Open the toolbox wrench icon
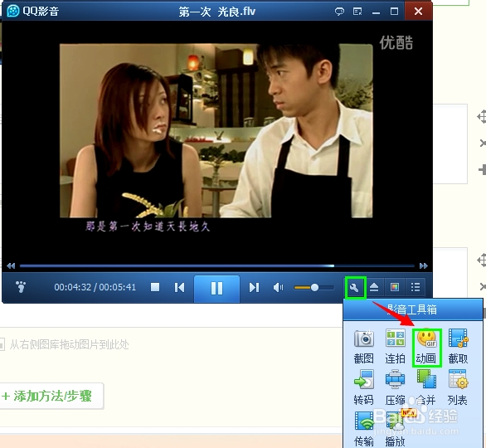 click(x=355, y=288)
